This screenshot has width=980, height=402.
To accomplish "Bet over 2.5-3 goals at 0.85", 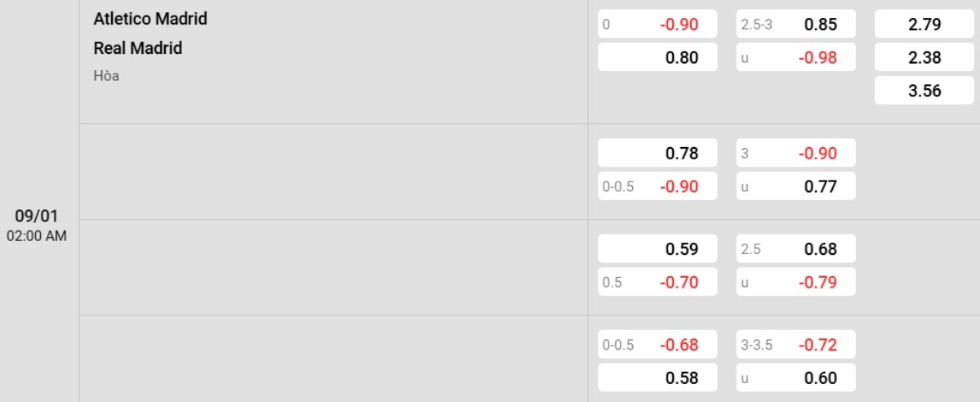I will pyautogui.click(x=796, y=25).
